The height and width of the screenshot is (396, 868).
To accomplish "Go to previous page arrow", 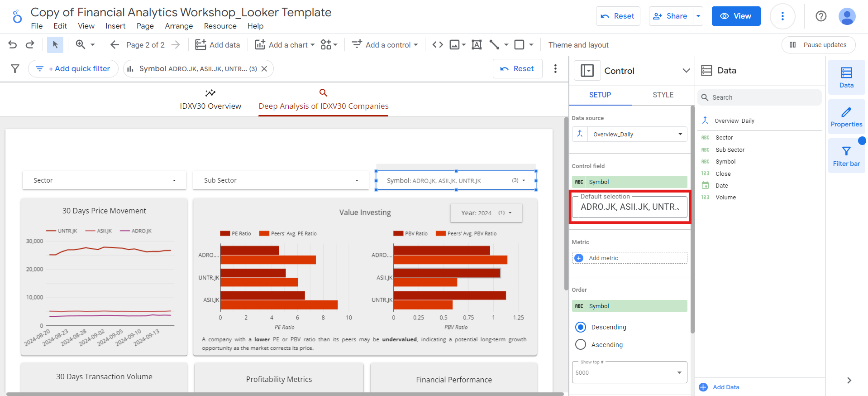I will point(114,44).
